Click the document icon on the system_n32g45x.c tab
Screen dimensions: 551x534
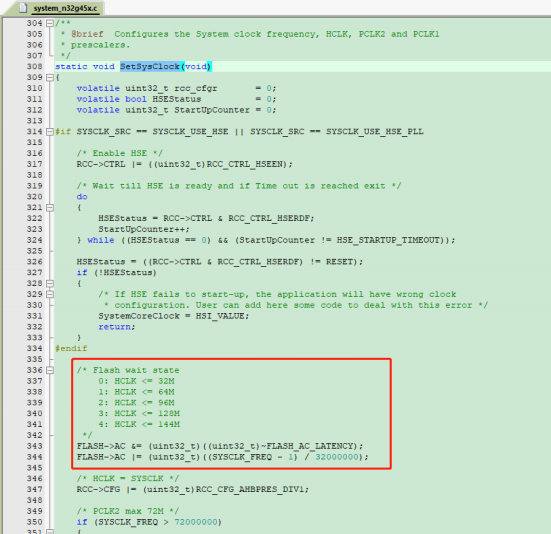tap(24, 8)
